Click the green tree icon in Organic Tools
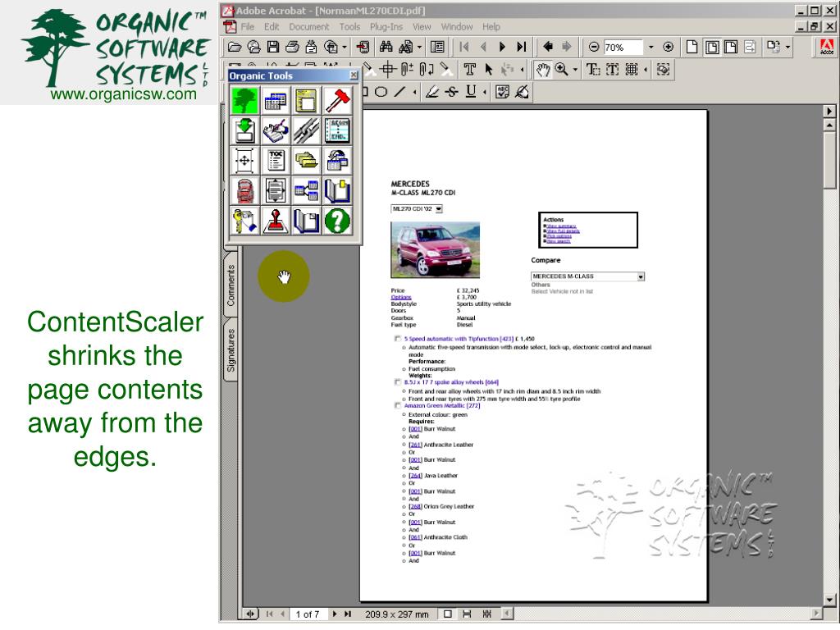 [244, 100]
